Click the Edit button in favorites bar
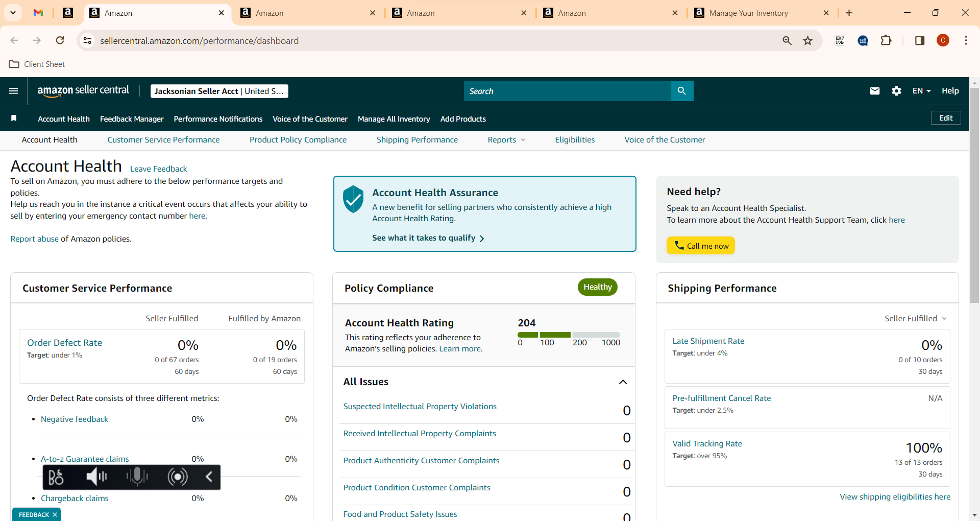The image size is (980, 521). coord(946,118)
